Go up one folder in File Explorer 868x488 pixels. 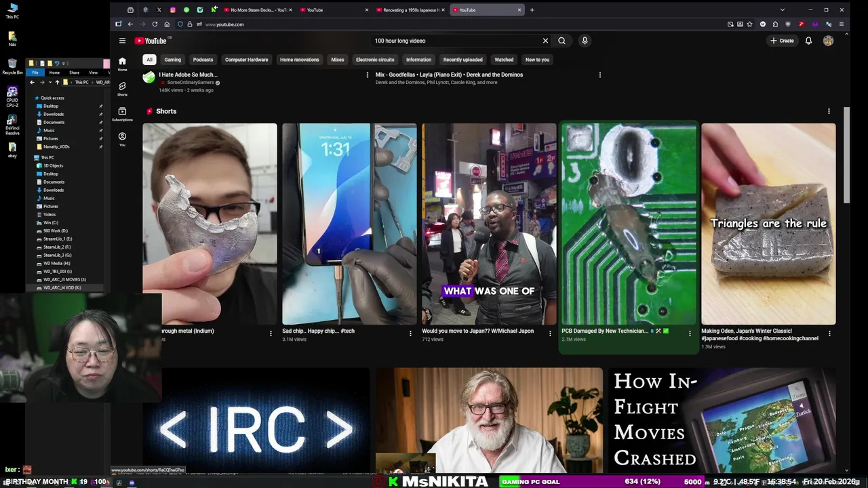click(x=57, y=82)
